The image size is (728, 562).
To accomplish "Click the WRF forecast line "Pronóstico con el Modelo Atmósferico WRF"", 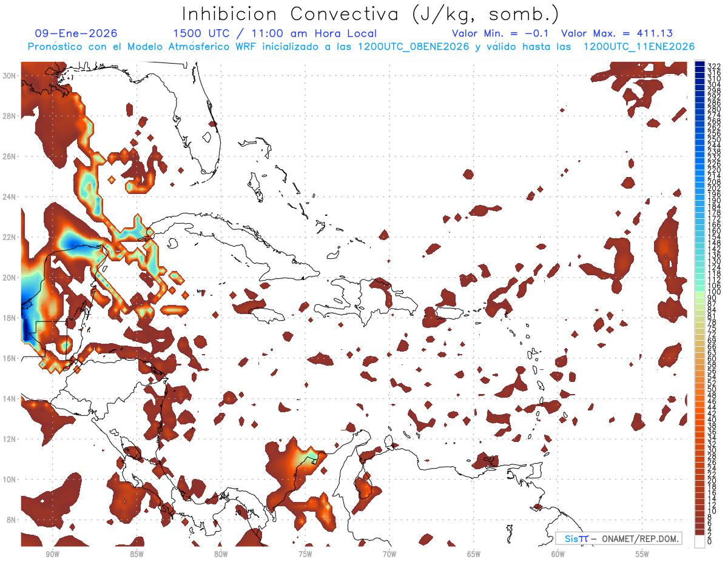I will (143, 47).
